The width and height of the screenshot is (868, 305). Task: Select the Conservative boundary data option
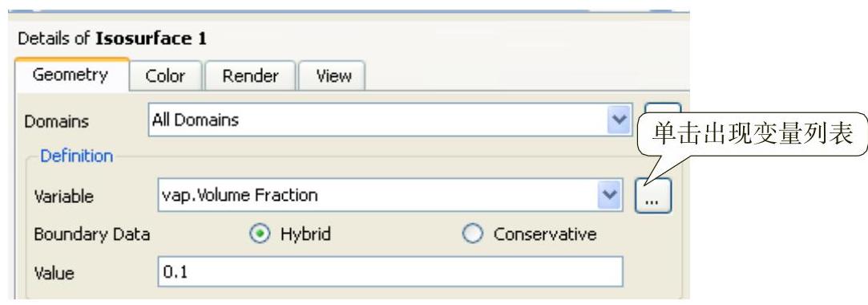click(x=472, y=234)
